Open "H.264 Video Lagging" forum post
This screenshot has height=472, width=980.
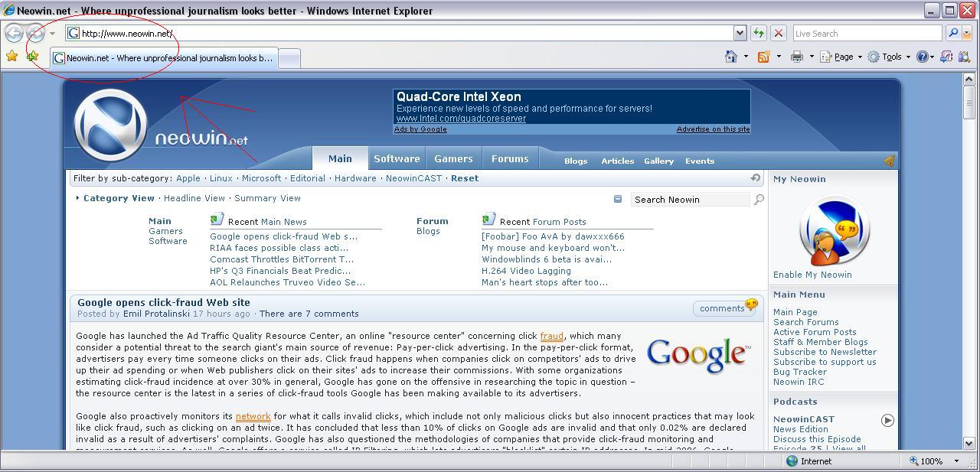[x=526, y=271]
